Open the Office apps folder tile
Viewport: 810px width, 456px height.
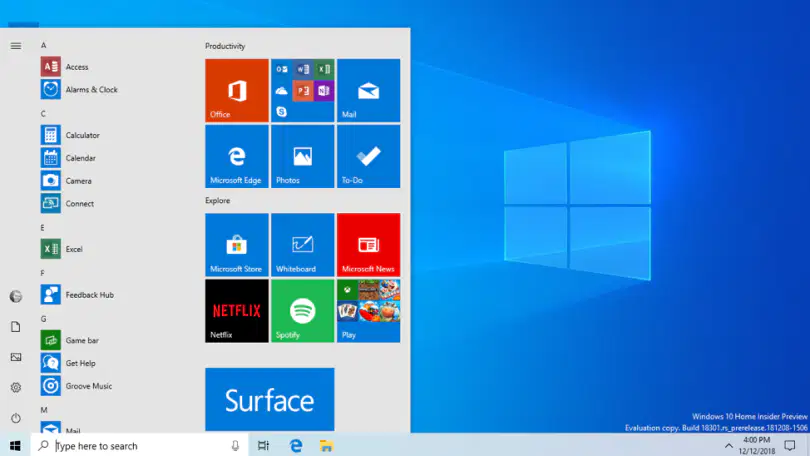[303, 90]
